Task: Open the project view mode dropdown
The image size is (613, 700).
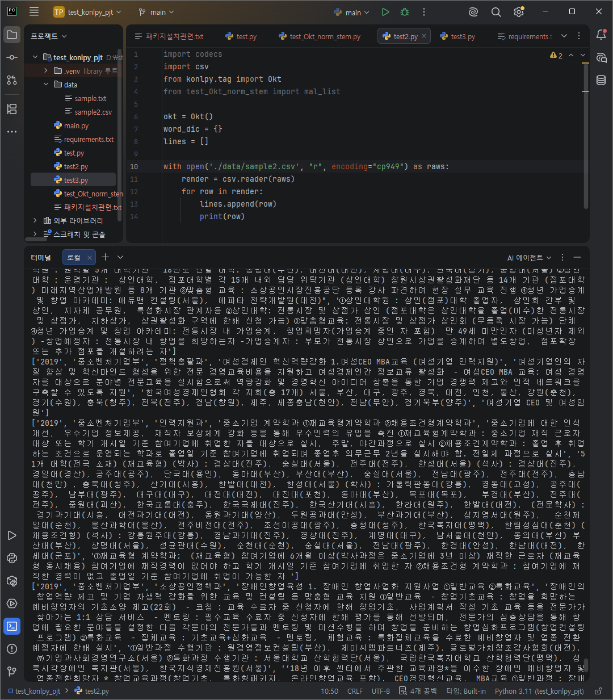Action: click(x=49, y=36)
